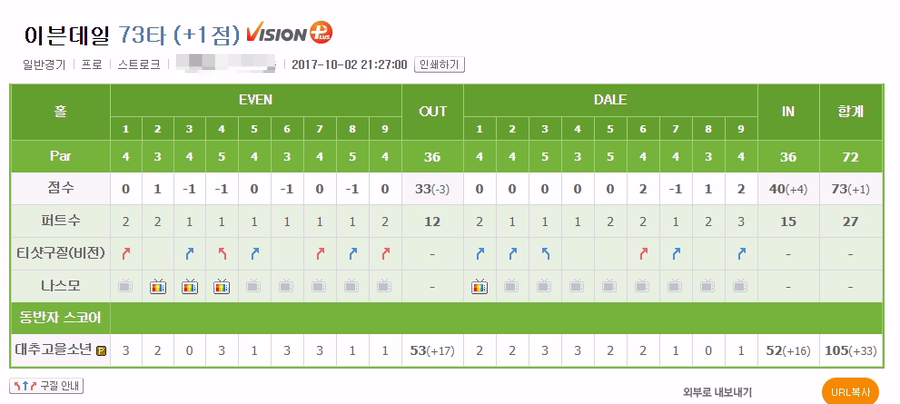Click the Vision Plus logo
The image size is (900, 404).
(291, 32)
